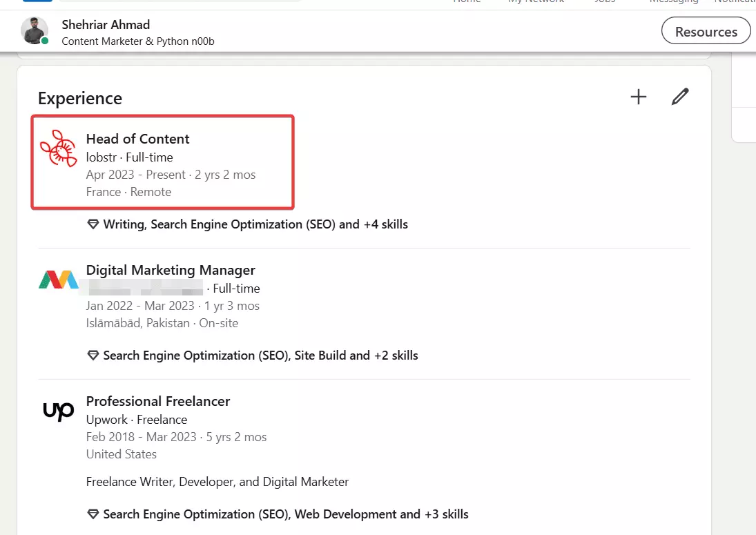The image size is (756, 535).
Task: Select 'France · Remote' location text
Action: 128,192
